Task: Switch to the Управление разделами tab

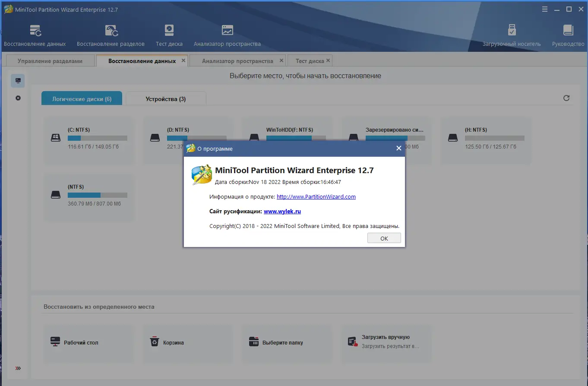Action: (x=50, y=61)
